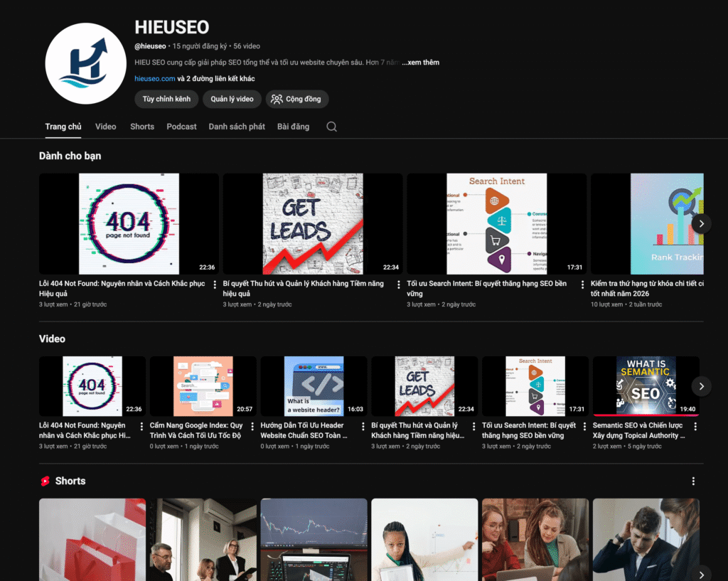
Task: Play the 404 thumbnail in Dành cho bạn
Action: click(x=129, y=224)
